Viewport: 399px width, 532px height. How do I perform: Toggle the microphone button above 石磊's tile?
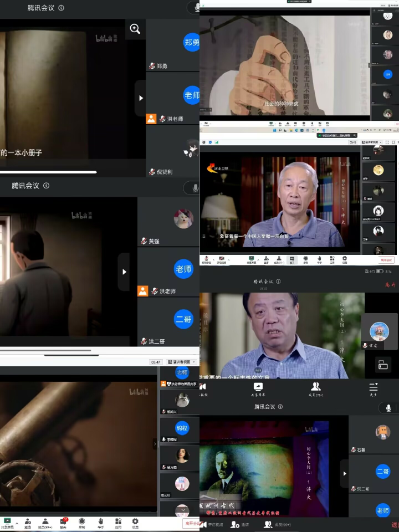point(389,408)
